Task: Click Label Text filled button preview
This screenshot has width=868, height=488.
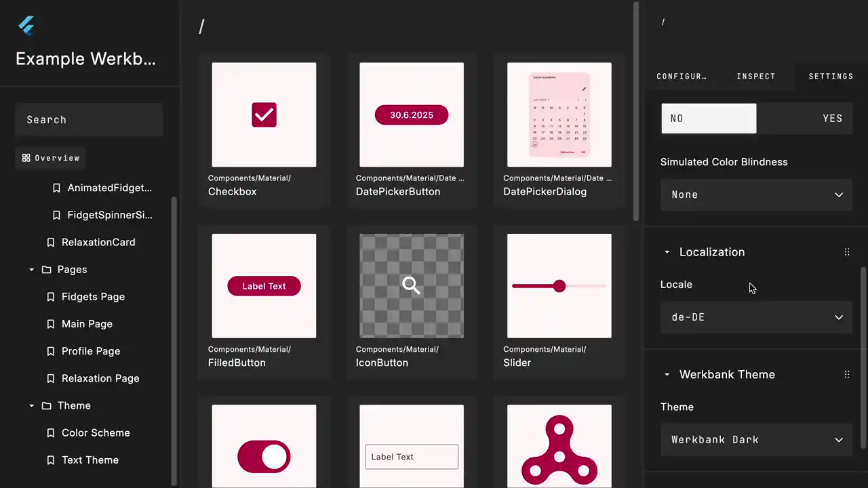Action: pyautogui.click(x=264, y=286)
